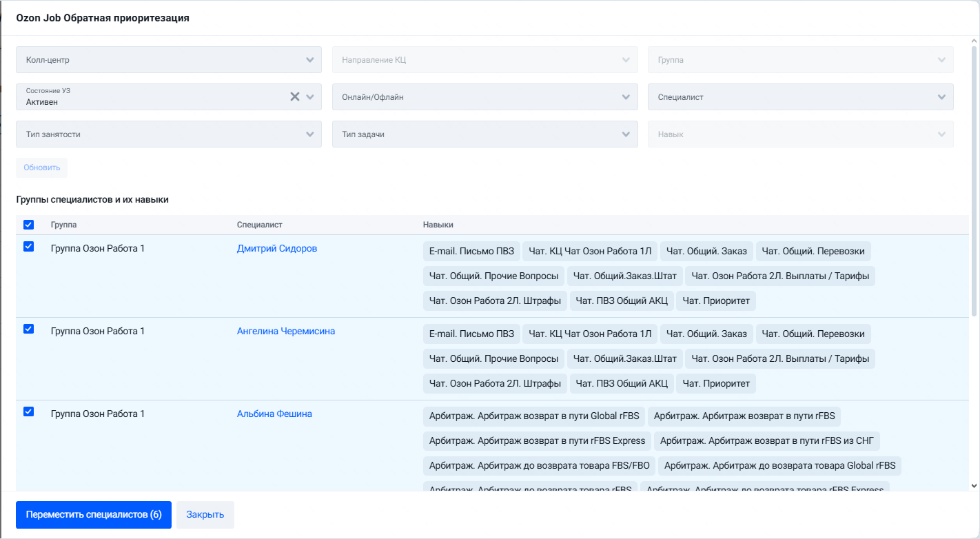Image resolution: width=980 pixels, height=539 pixels.
Task: Open Ангелина Черемисина specialist link
Action: 286,331
